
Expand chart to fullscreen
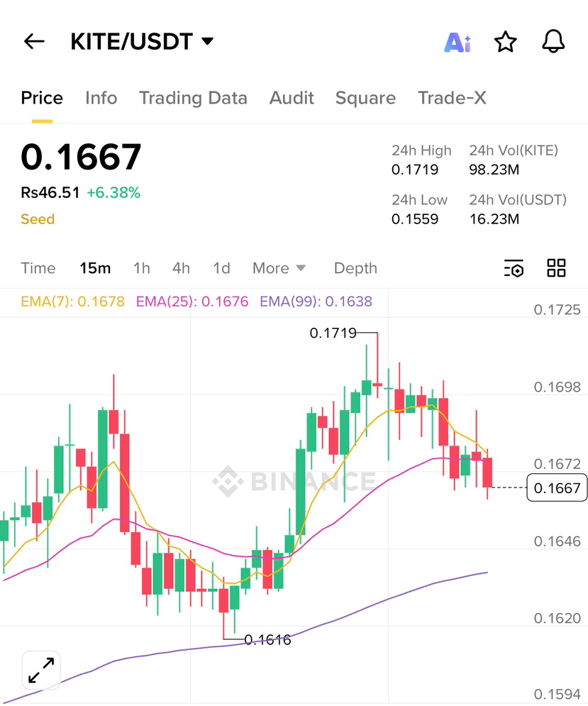tap(41, 670)
